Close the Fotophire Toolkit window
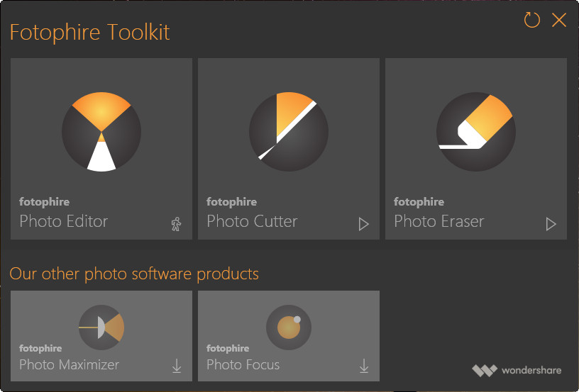 pos(559,21)
